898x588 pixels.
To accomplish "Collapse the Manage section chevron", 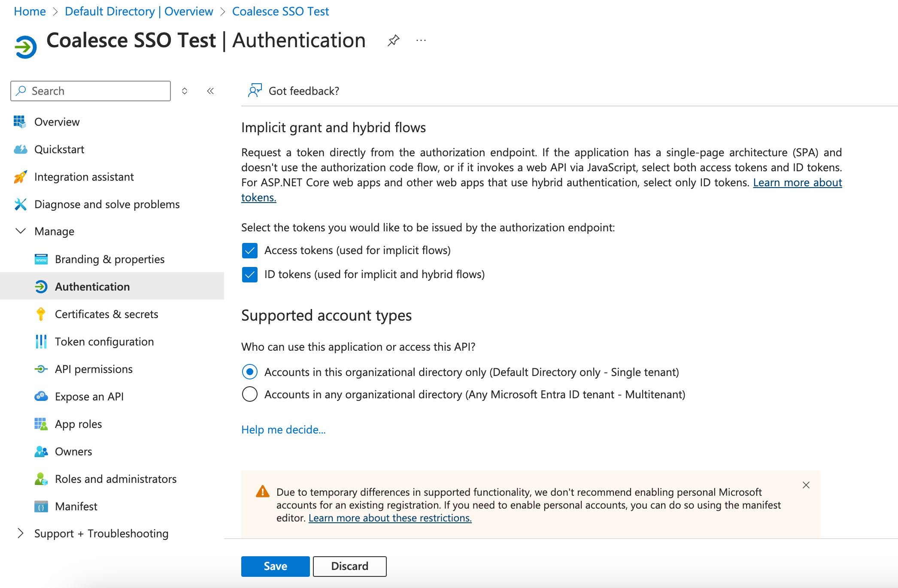I will click(x=20, y=231).
